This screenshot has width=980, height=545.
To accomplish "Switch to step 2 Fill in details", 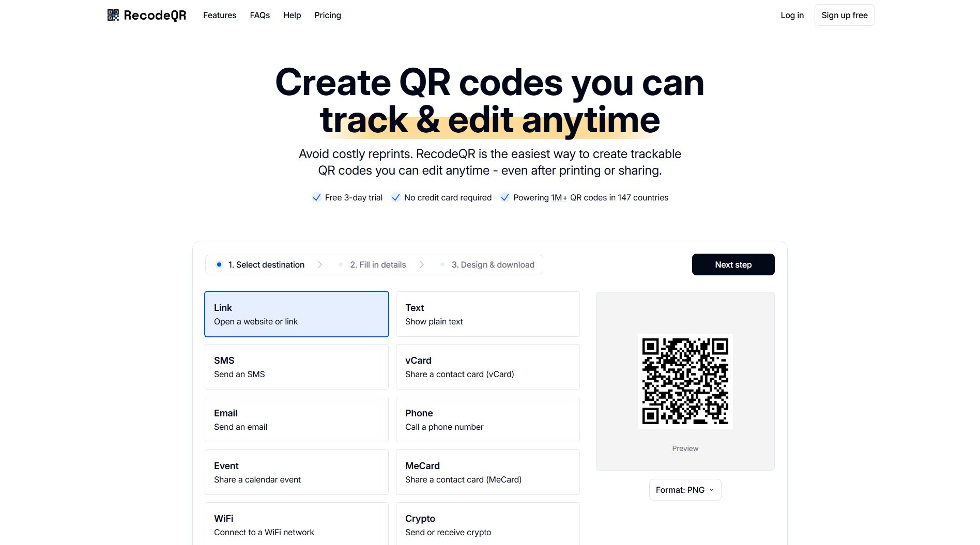I will 378,264.
